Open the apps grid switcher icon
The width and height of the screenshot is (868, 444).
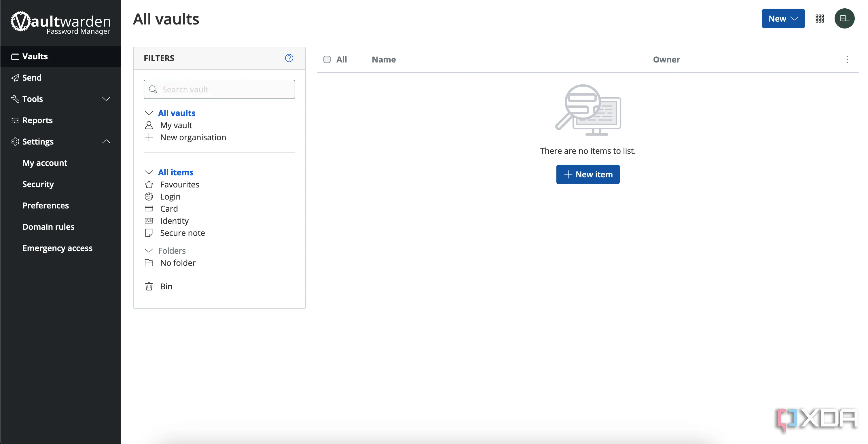(820, 19)
